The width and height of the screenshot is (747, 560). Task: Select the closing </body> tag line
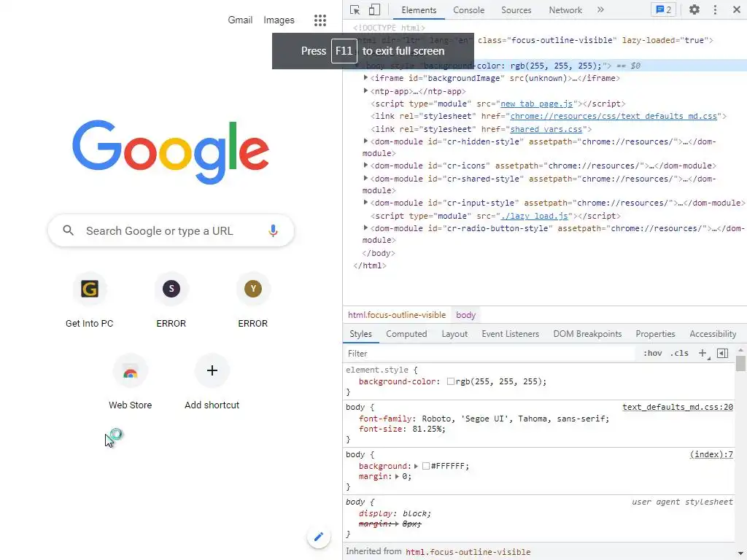pyautogui.click(x=379, y=253)
